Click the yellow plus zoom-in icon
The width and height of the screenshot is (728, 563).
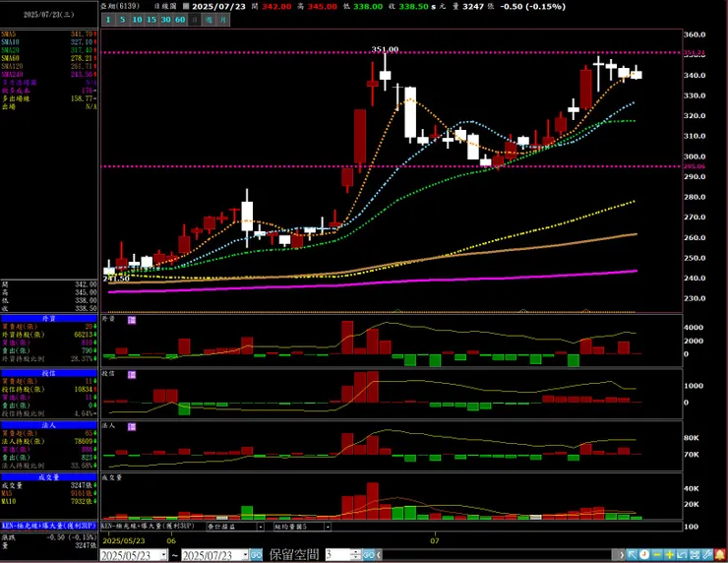(670, 555)
